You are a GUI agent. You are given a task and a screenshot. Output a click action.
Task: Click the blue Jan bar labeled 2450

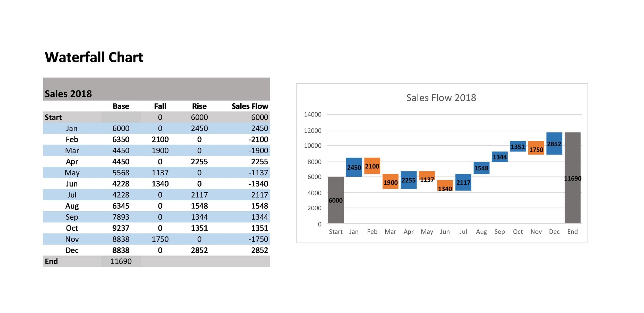tap(354, 167)
